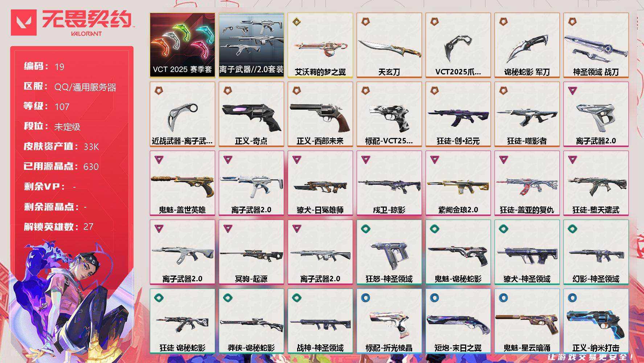This screenshot has height=363, width=644.
Task: Click the 莽侠-诡秘蛇影 rifle skin card
Action: [251, 321]
